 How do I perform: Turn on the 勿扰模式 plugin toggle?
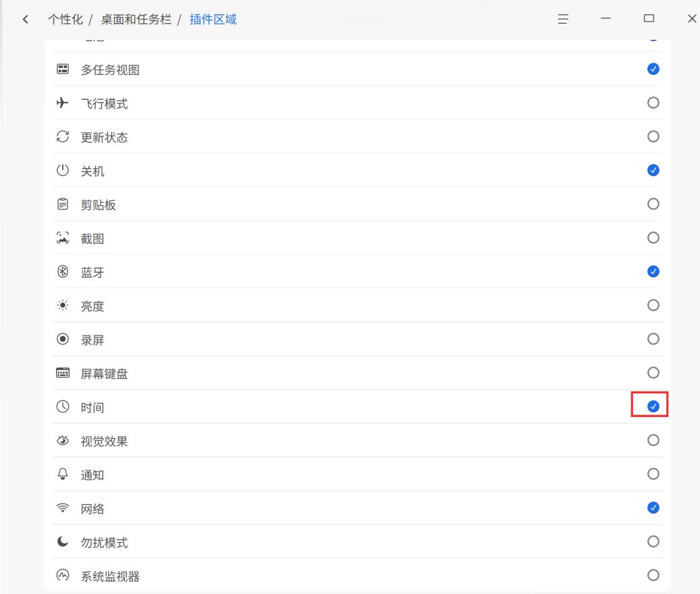click(x=653, y=542)
